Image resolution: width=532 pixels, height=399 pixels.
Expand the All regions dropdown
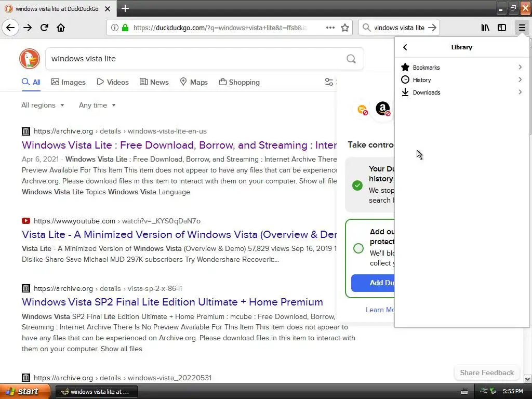coord(43,105)
